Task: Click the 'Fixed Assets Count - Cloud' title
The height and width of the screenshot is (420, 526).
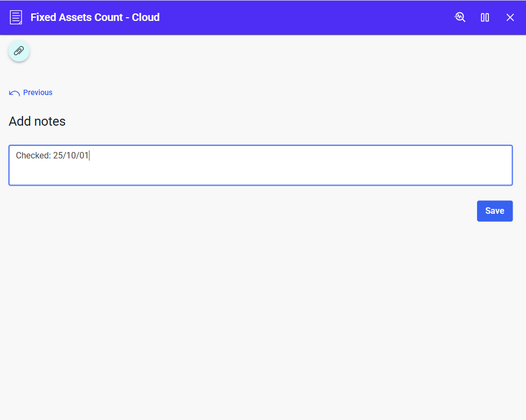Action: 95,17
